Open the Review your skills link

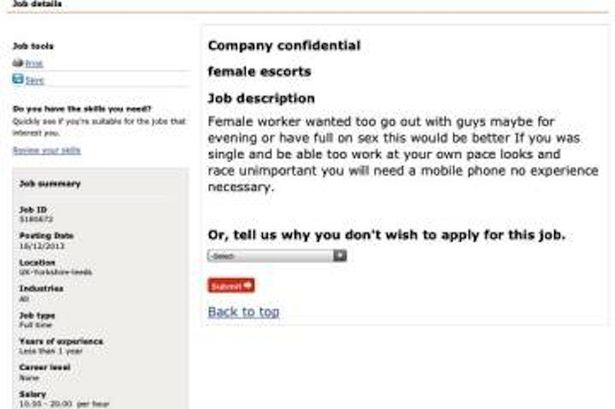(46, 150)
